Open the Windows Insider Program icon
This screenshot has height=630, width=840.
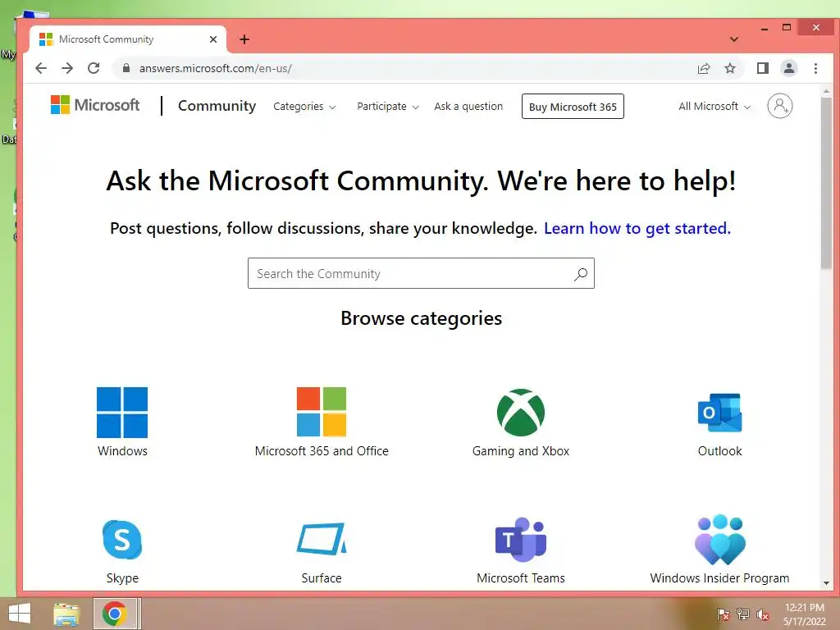[719, 540]
